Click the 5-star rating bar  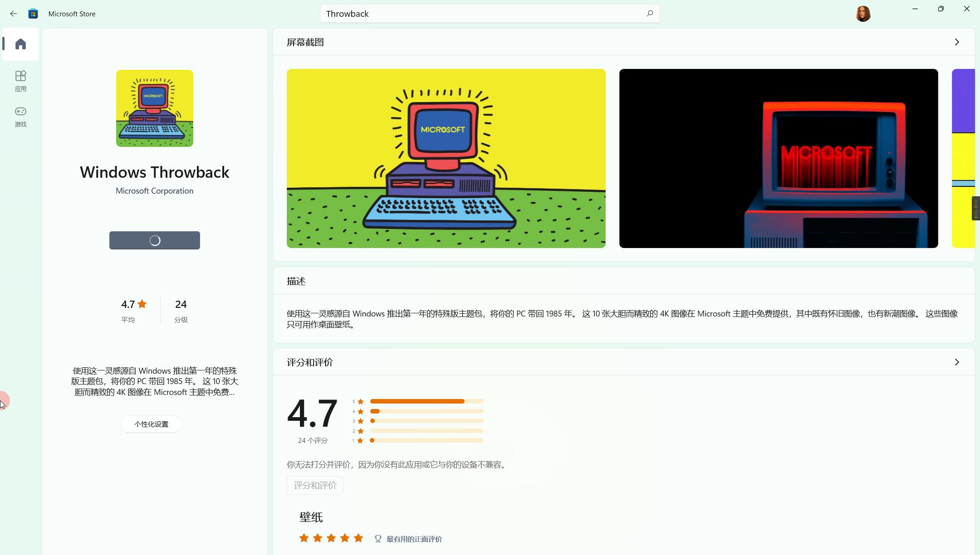(x=426, y=401)
